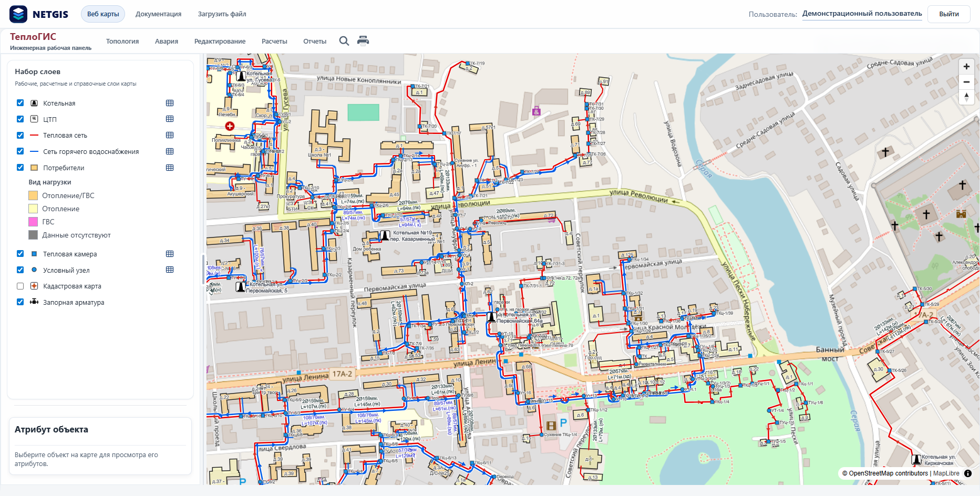The width and height of the screenshot is (980, 496).
Task: Enable the Кадастровая карта layer
Action: point(20,286)
